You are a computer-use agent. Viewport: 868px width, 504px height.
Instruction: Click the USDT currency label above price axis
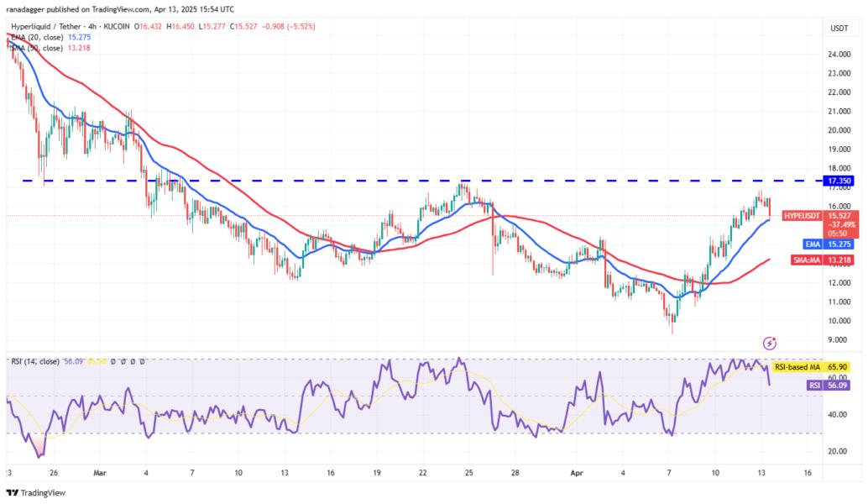pos(839,29)
